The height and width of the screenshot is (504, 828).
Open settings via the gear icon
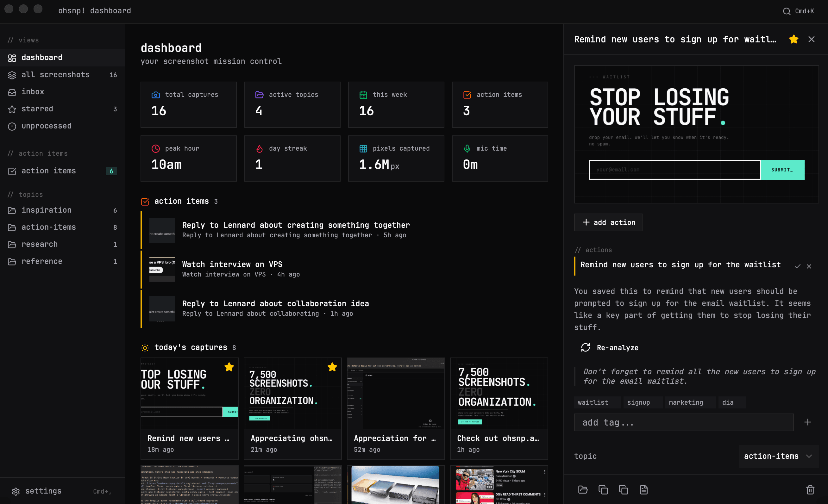(16, 491)
